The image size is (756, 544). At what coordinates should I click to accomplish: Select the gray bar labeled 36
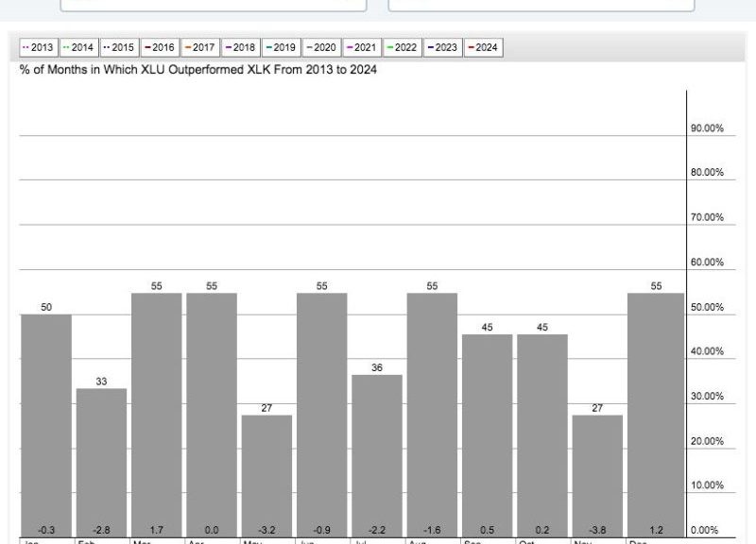click(x=377, y=456)
